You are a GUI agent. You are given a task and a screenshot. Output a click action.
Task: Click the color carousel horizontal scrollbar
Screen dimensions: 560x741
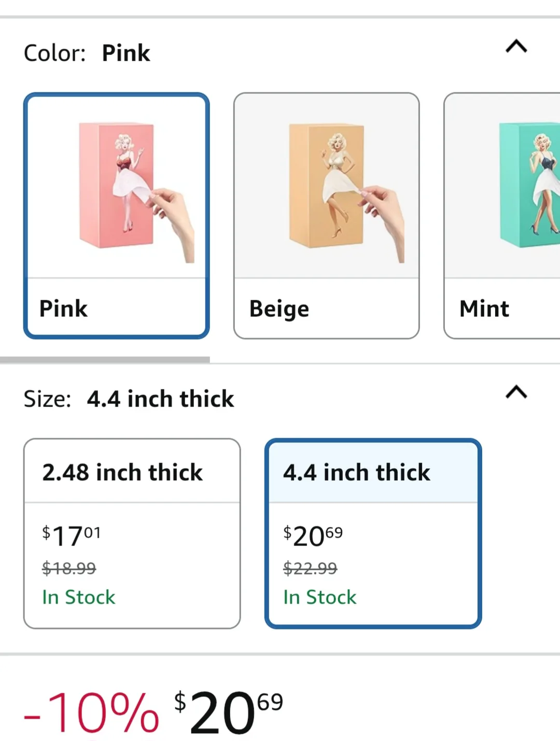105,359
